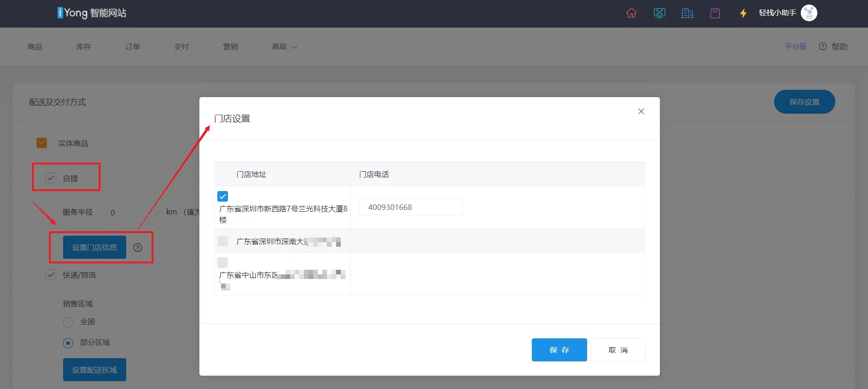
Task: Click the orange physical goods bag icon
Action: [x=41, y=143]
